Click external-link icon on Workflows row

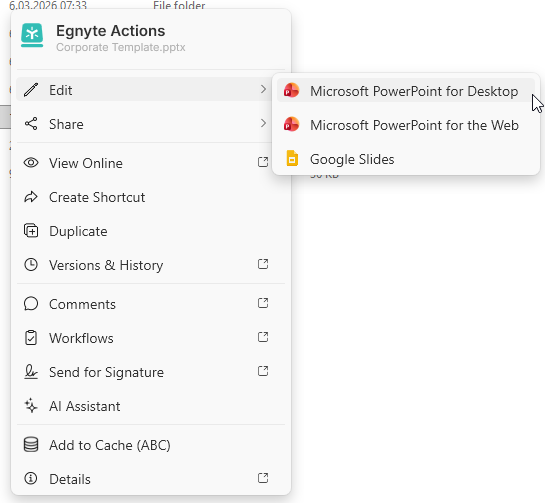pyautogui.click(x=263, y=337)
